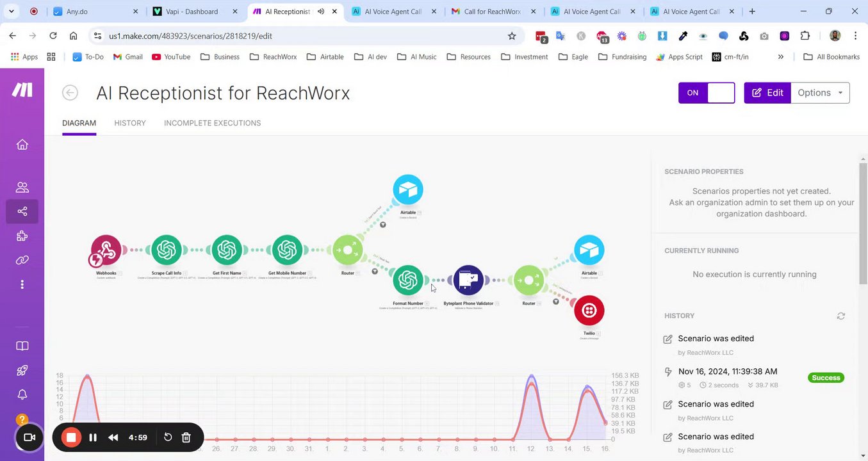Go back using the arrow beside the title

point(70,93)
